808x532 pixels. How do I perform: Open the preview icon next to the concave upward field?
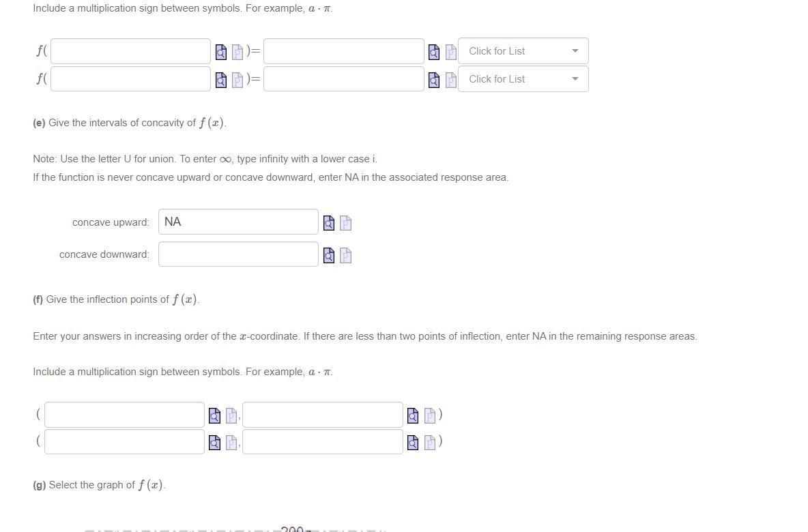pos(328,222)
